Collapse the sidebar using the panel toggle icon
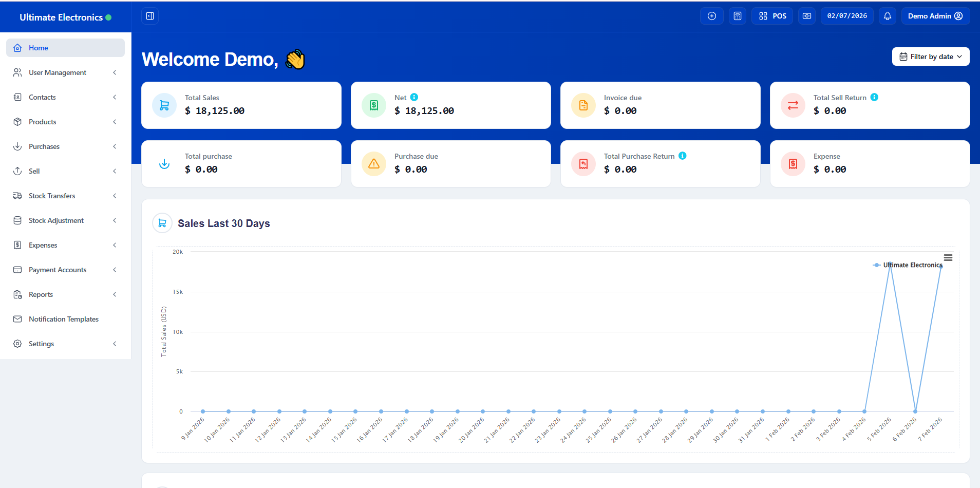980x488 pixels. [x=149, y=16]
